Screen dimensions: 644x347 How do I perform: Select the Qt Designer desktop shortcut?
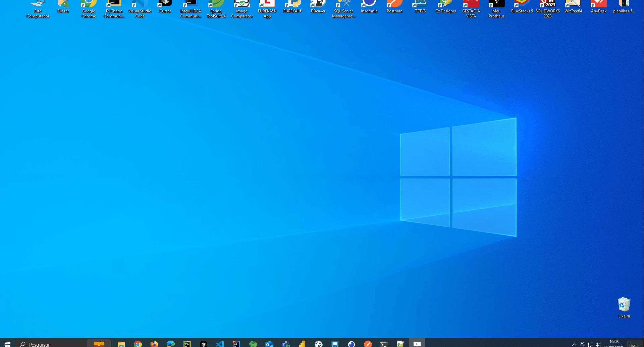point(446,7)
